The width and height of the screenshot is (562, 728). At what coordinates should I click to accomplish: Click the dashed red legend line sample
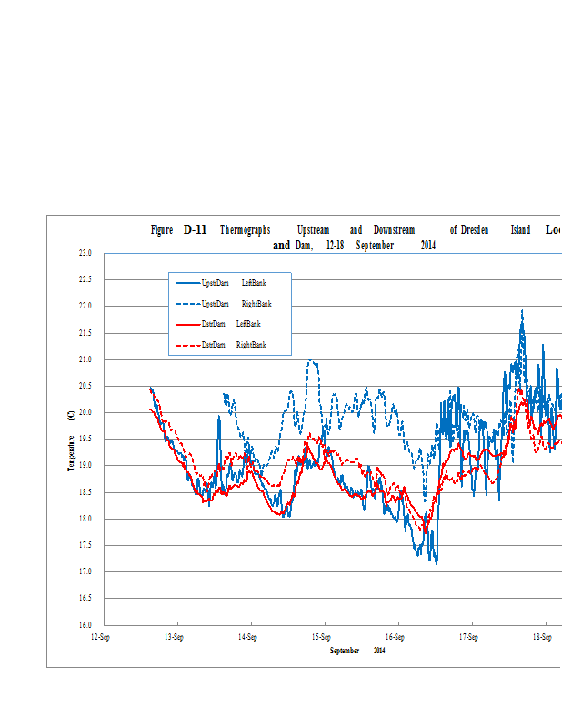point(186,345)
